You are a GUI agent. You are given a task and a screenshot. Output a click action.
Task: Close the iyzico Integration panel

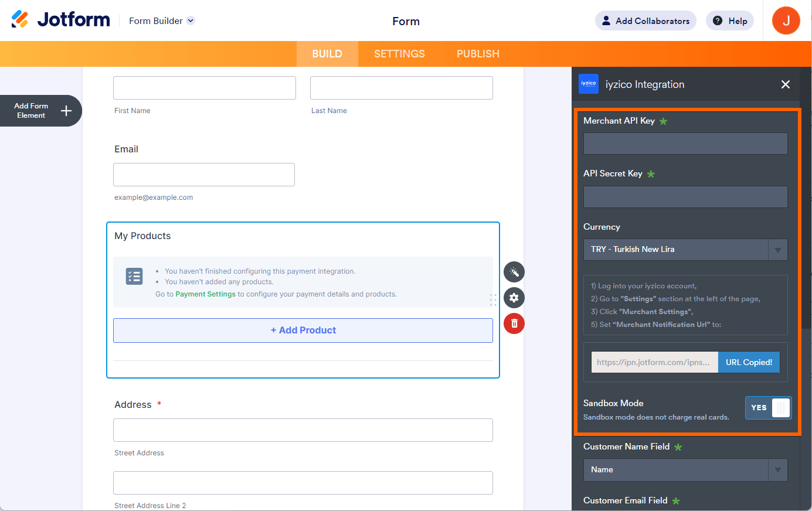pyautogui.click(x=786, y=84)
